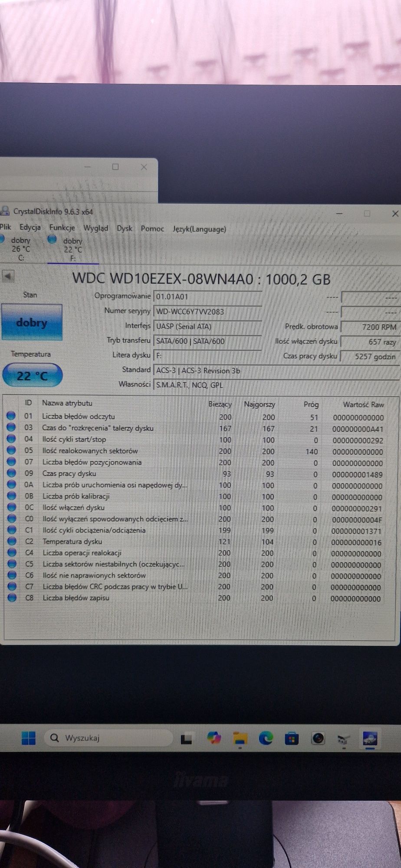
Task: Open the Pomoc menu
Action: tap(152, 229)
